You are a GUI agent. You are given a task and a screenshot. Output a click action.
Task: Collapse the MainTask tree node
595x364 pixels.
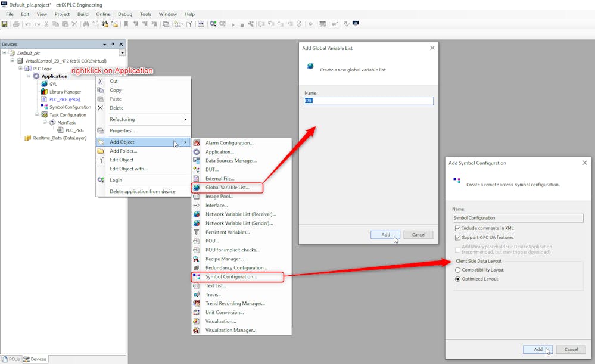[45, 122]
